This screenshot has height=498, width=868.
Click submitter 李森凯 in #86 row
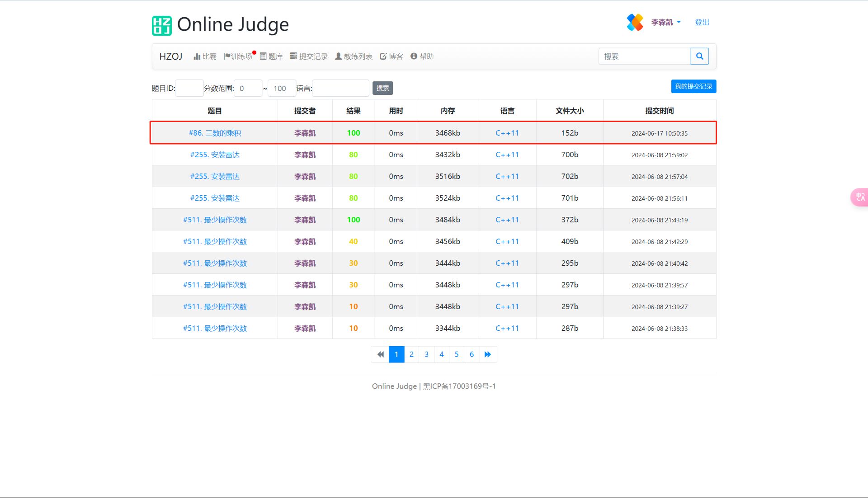point(305,133)
